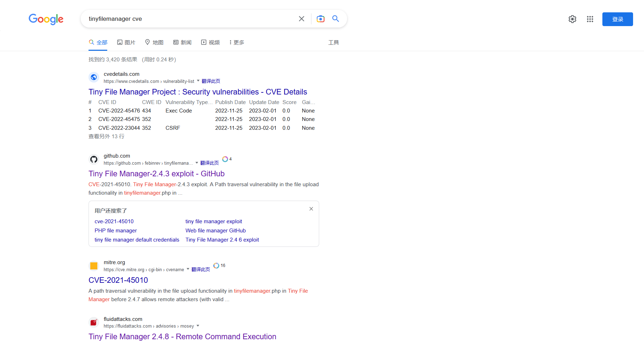Open settings gear icon

(572, 19)
